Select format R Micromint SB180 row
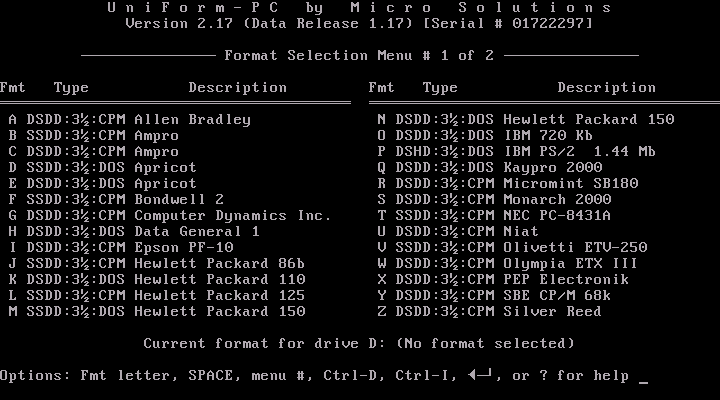 coord(508,183)
